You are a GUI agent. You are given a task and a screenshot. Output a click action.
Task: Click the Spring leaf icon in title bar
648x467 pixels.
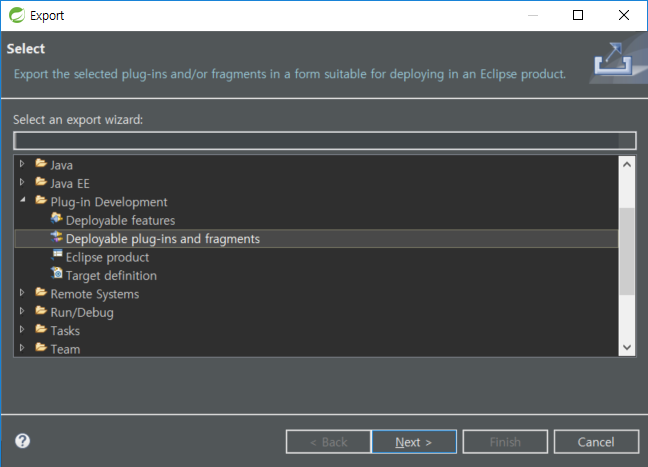(x=17, y=15)
